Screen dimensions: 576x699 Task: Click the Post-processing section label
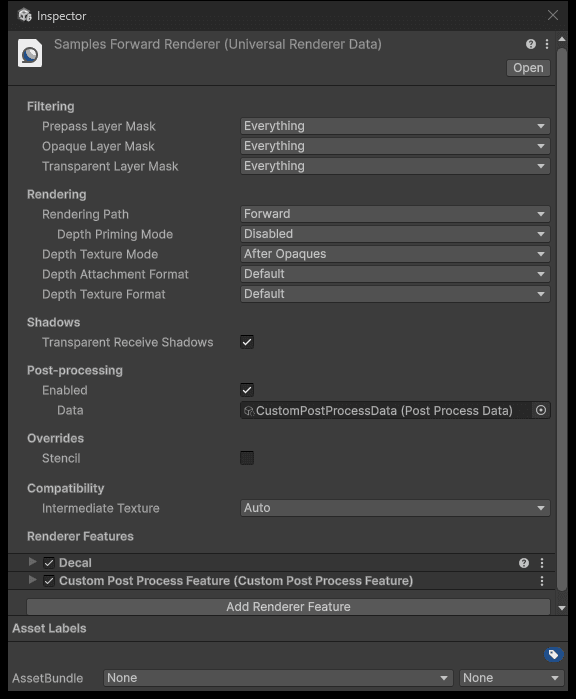click(x=75, y=370)
